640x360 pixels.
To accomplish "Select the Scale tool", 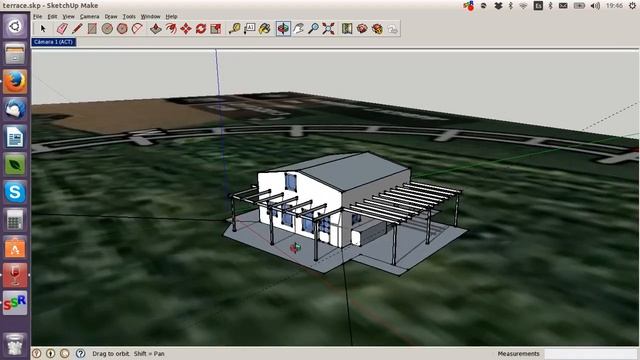I will click(x=216, y=29).
